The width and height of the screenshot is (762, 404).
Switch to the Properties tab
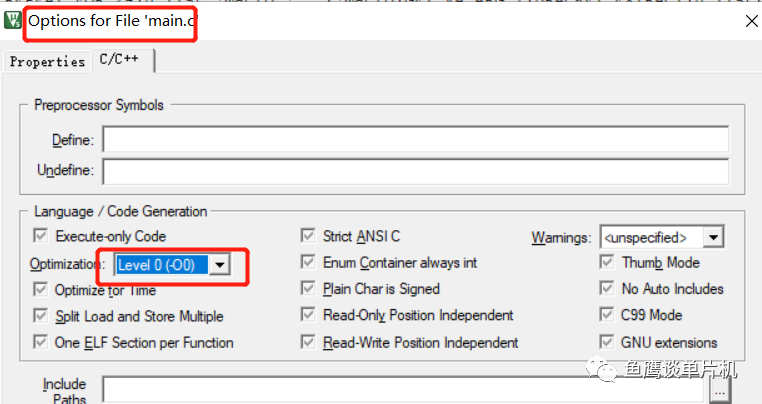[47, 62]
